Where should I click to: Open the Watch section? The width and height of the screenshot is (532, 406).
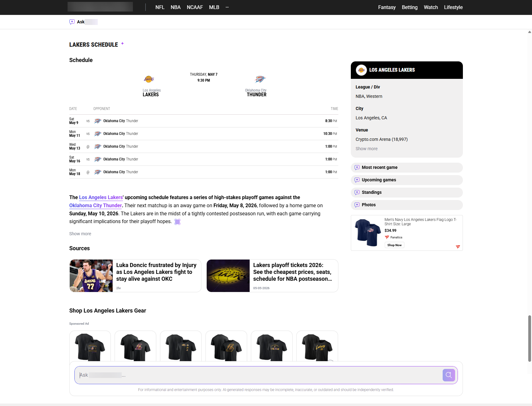[x=431, y=7]
